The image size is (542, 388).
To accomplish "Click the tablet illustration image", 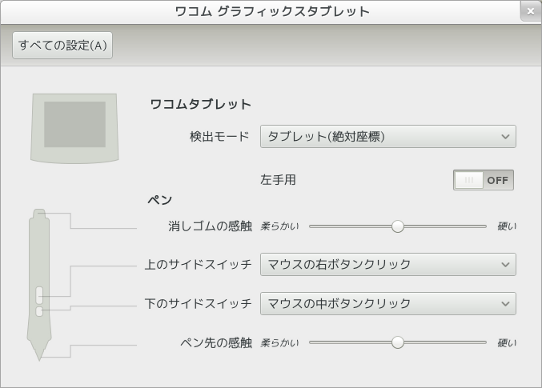I will tap(75, 128).
